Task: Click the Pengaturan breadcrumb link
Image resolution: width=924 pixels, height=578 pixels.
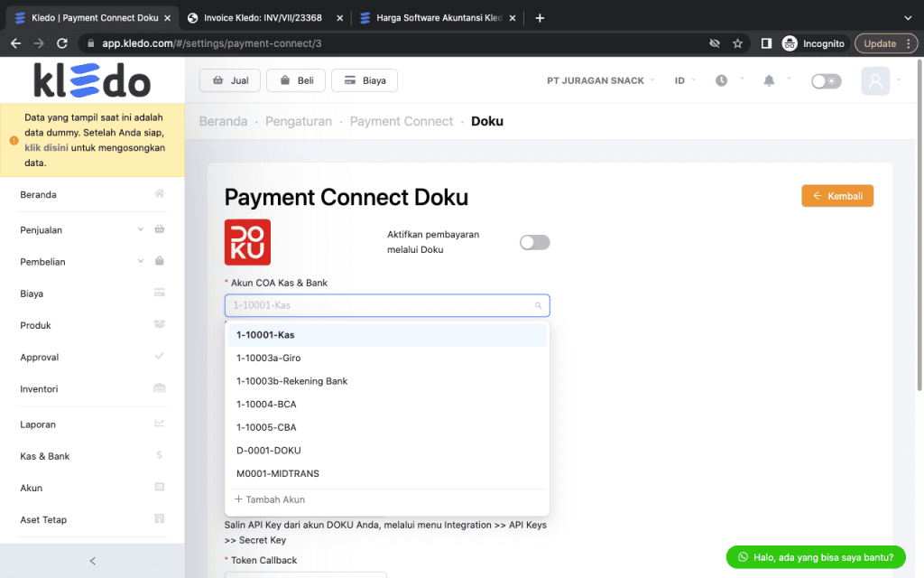Action: click(298, 121)
